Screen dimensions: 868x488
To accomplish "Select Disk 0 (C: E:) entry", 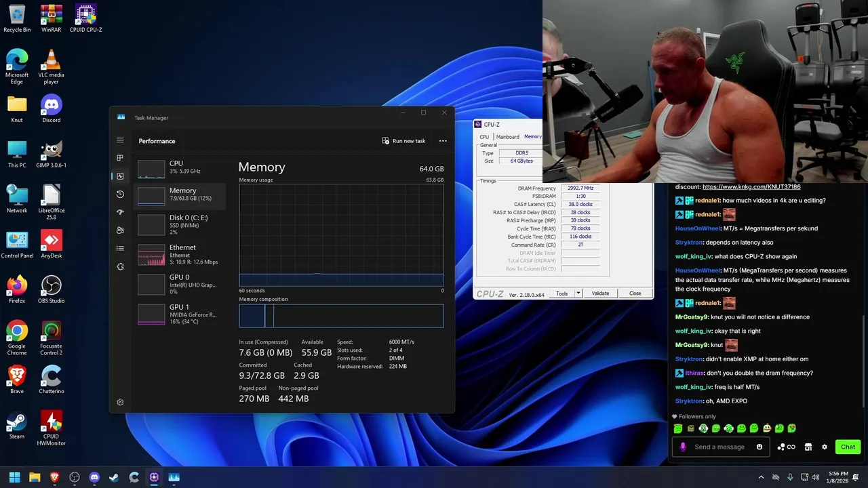I will coord(180,224).
